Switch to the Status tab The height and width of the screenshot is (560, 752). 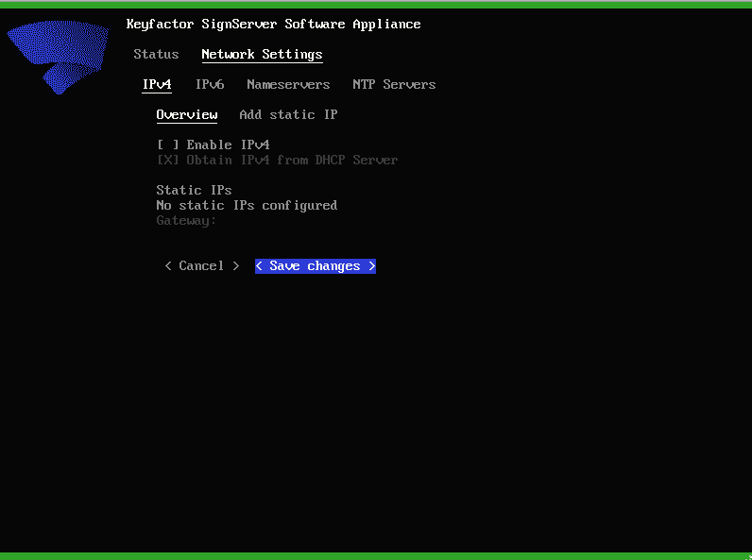tap(156, 55)
